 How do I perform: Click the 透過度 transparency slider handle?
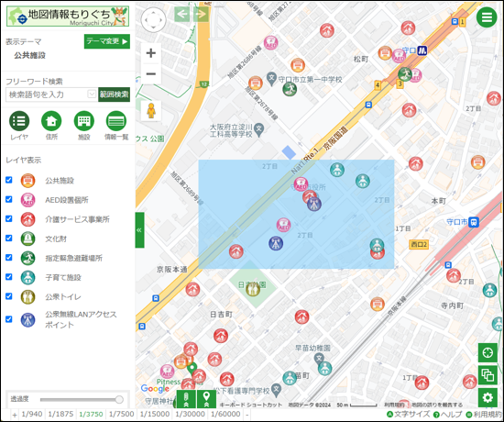[x=119, y=399]
